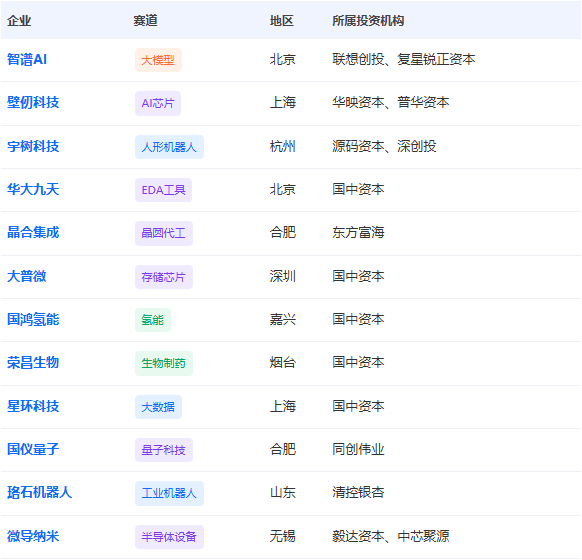The height and width of the screenshot is (560, 582).
Task: Click the EDA工具 track tag
Action: [163, 190]
